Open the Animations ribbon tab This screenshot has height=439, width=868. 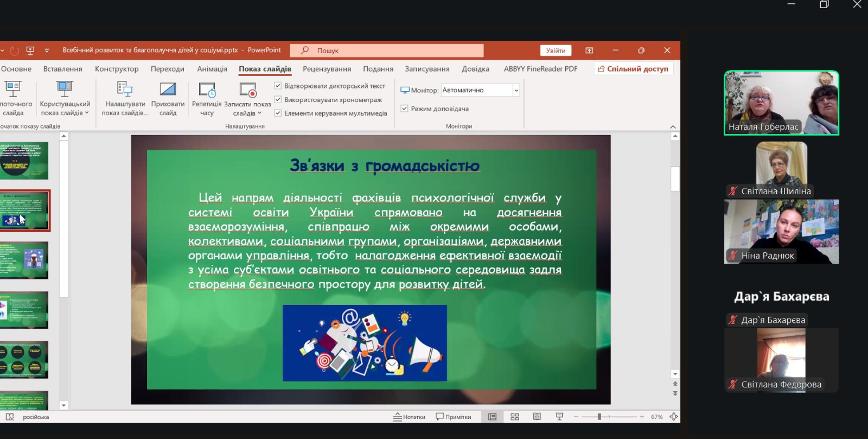click(x=212, y=69)
